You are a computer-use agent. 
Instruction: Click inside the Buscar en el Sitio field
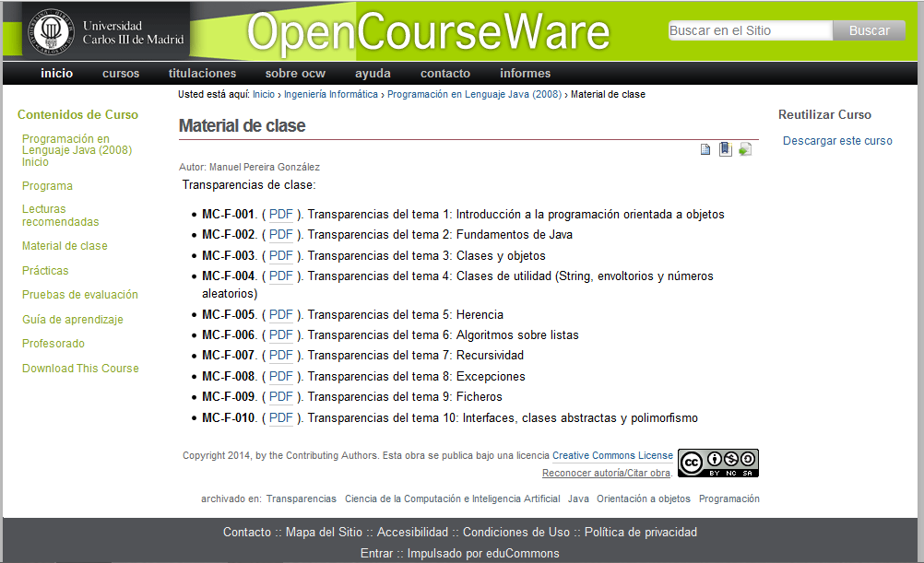[x=749, y=29]
